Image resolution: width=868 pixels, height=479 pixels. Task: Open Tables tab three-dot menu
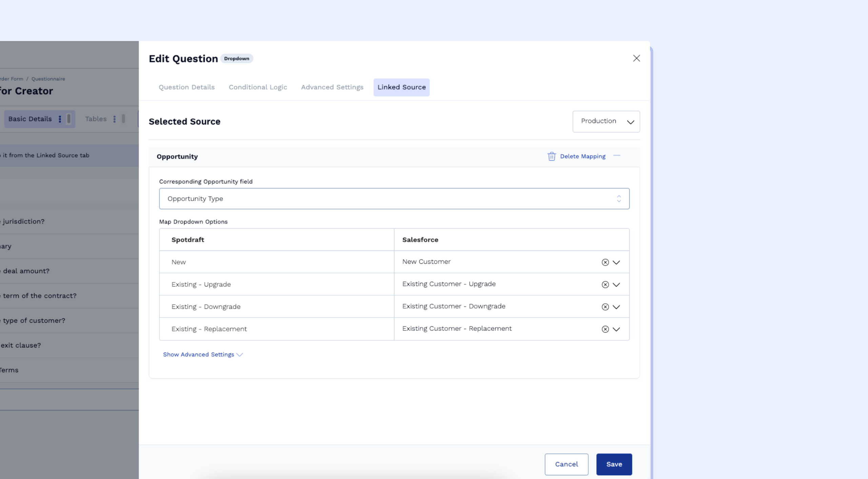[x=115, y=119]
